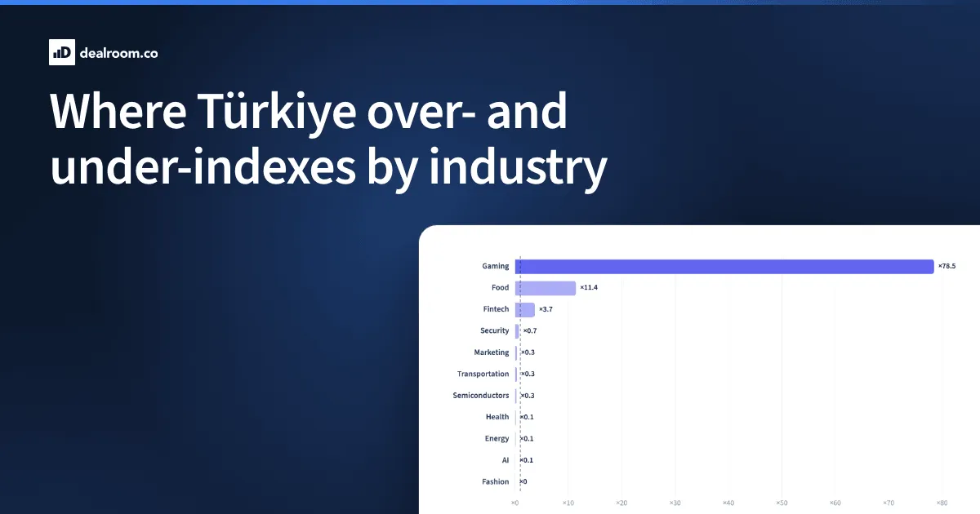The image size is (980, 514).
Task: Click the ×10 x-axis tick label
Action: (x=568, y=503)
